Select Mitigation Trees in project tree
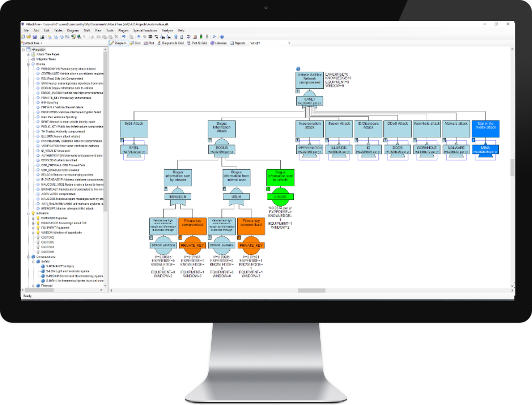Viewport: 532px width, 405px height. tap(46, 59)
